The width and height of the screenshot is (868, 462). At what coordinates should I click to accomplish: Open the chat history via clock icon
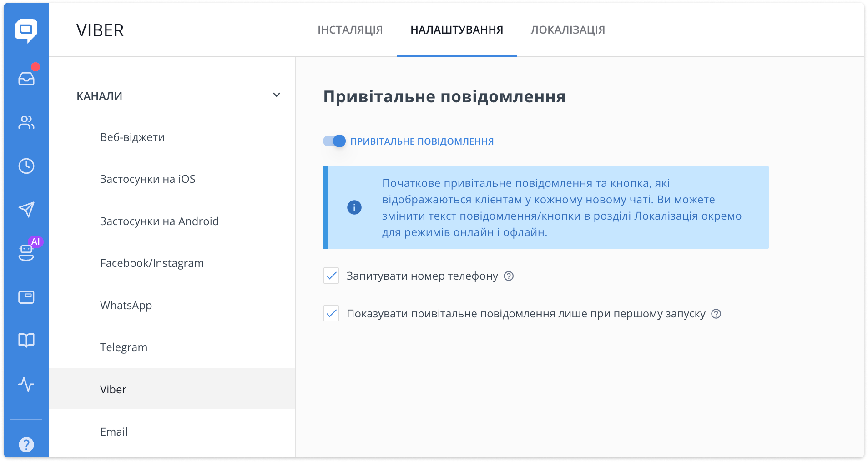click(x=26, y=166)
